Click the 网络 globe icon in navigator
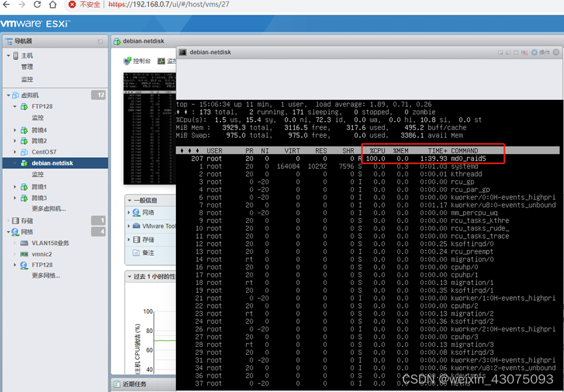Screen dimensions: 564x392 point(16,232)
